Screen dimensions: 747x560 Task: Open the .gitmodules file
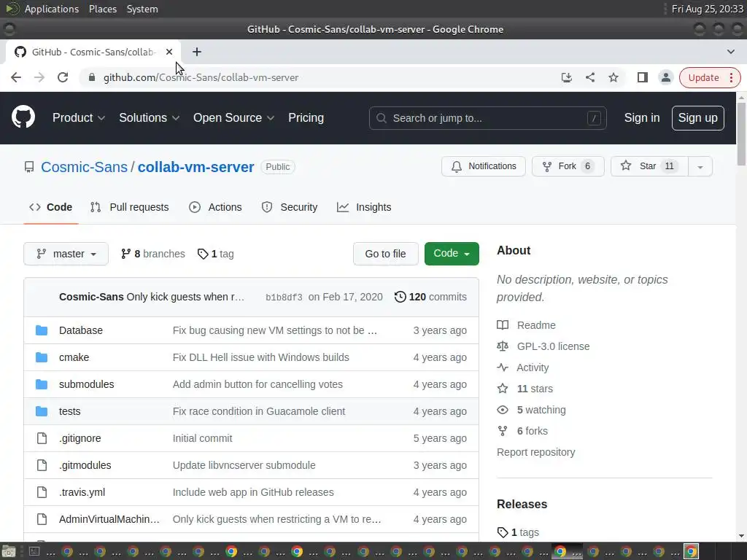tap(85, 465)
